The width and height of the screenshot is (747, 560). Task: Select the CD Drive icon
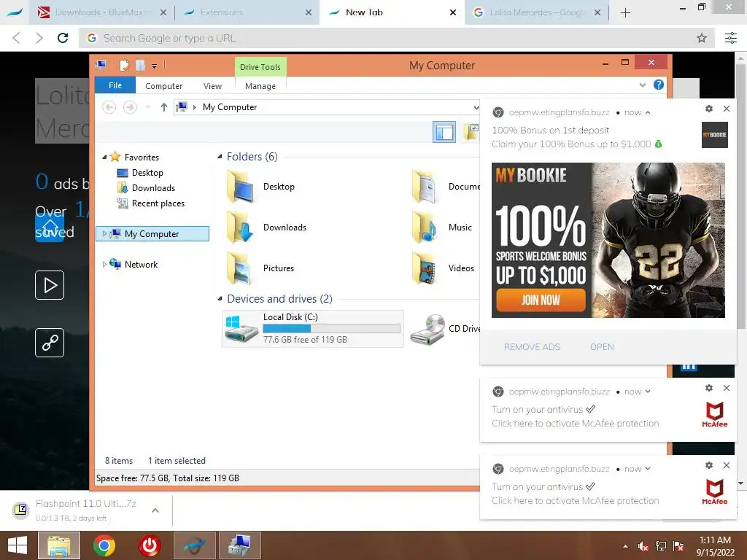coord(427,329)
